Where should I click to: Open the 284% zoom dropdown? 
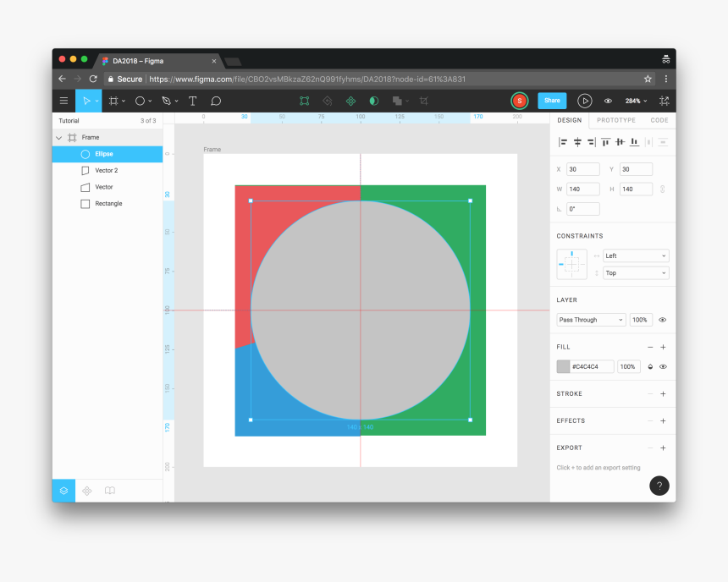tap(635, 101)
